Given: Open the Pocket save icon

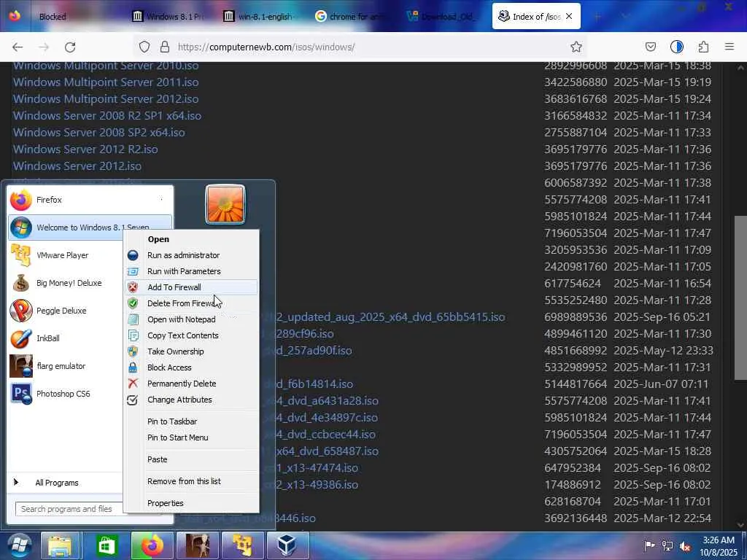Looking at the screenshot, I should tap(650, 47).
